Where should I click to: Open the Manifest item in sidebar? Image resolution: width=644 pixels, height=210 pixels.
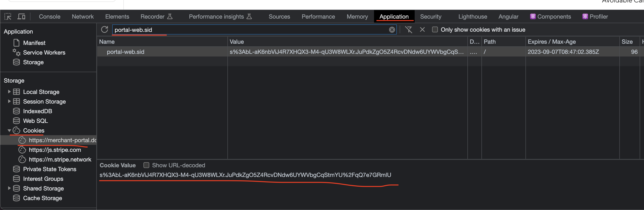coord(34,43)
